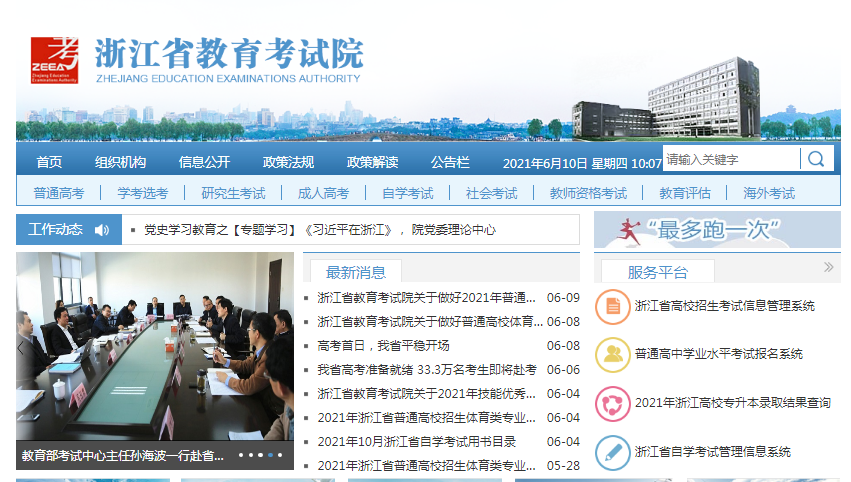851x482 pixels.
Task: Open the 06-04 news 2021年浙江省普通高校招生体育类专业...
Action: (427, 417)
